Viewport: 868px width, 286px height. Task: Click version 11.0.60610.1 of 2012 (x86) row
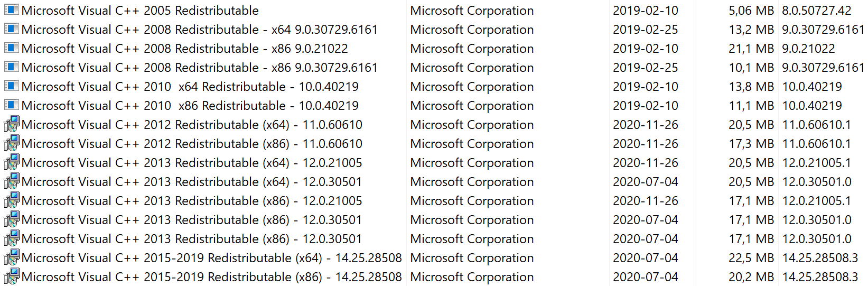817,144
